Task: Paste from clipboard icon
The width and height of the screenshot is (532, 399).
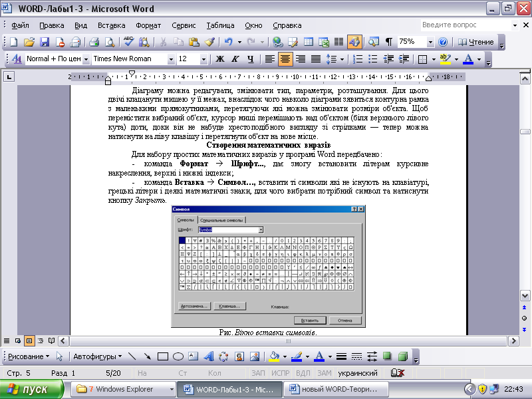Action: [x=194, y=42]
